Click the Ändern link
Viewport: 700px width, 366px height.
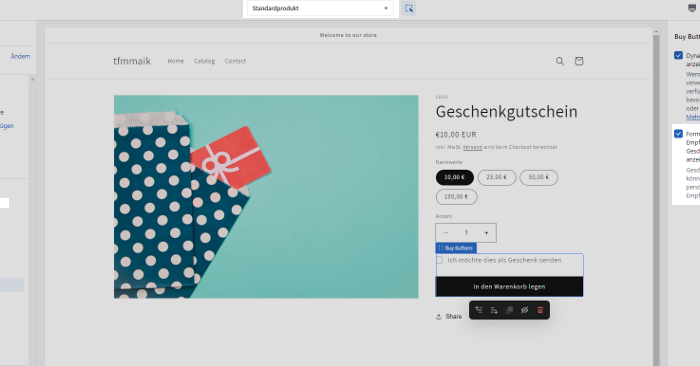pos(21,56)
